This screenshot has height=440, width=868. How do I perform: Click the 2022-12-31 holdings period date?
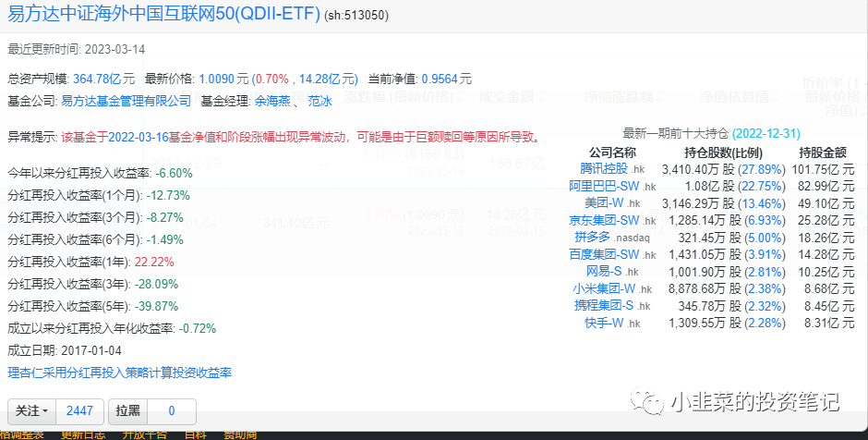click(x=766, y=133)
